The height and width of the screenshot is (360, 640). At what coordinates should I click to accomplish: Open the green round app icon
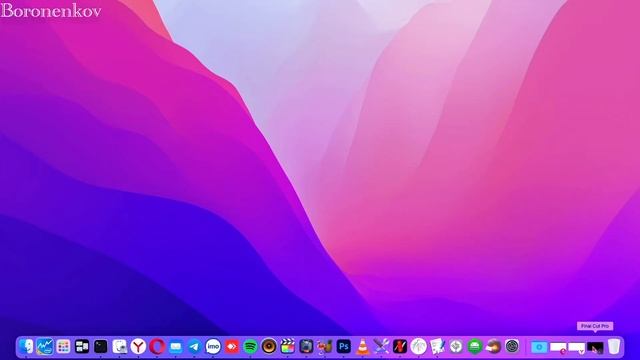point(475,347)
